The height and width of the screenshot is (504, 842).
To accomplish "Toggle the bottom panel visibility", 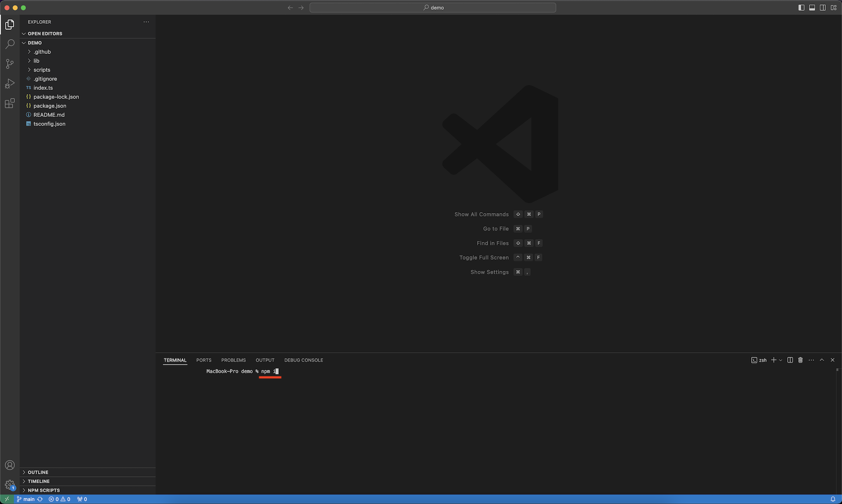I will pyautogui.click(x=812, y=7).
